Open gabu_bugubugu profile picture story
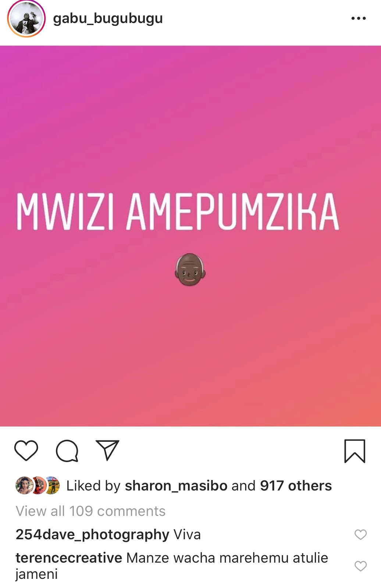Image resolution: width=381 pixels, height=588 pixels. (x=26, y=18)
